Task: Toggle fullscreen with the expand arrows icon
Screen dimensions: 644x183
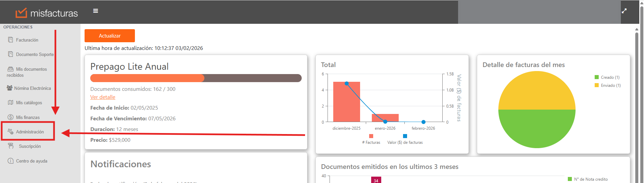Action: pyautogui.click(x=624, y=11)
